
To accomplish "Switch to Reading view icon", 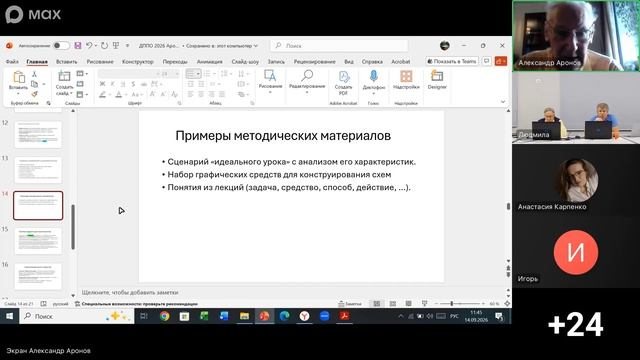I will point(409,304).
